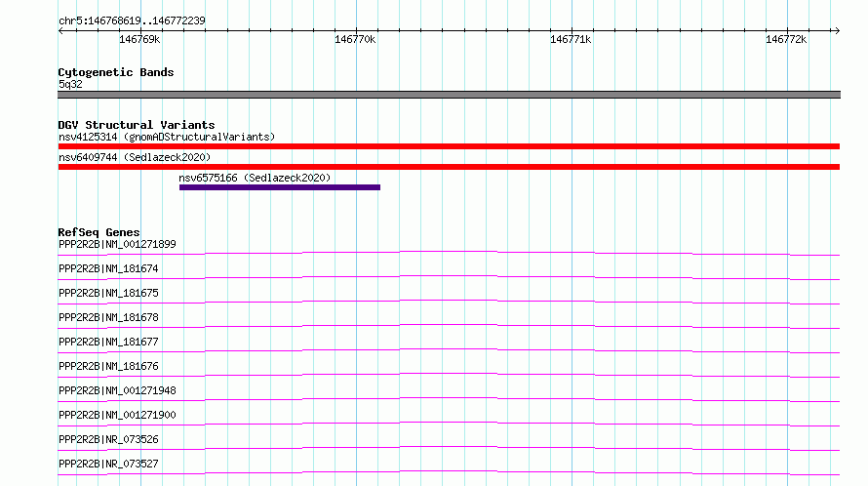Open transcript PPP2R2B|NM_181677
Screen dimensions: 868x486
click(x=108, y=342)
